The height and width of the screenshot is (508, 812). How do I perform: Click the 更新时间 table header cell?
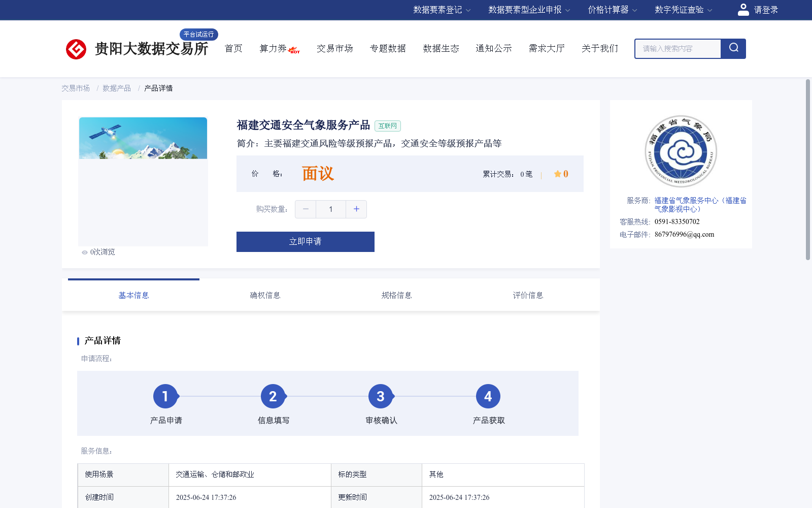(x=377, y=497)
